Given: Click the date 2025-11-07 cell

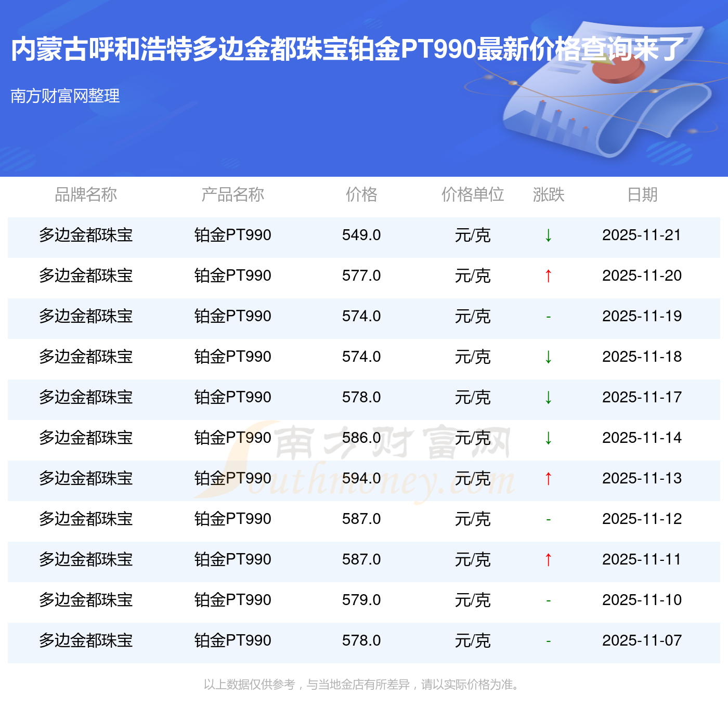Looking at the screenshot, I should (x=642, y=640).
